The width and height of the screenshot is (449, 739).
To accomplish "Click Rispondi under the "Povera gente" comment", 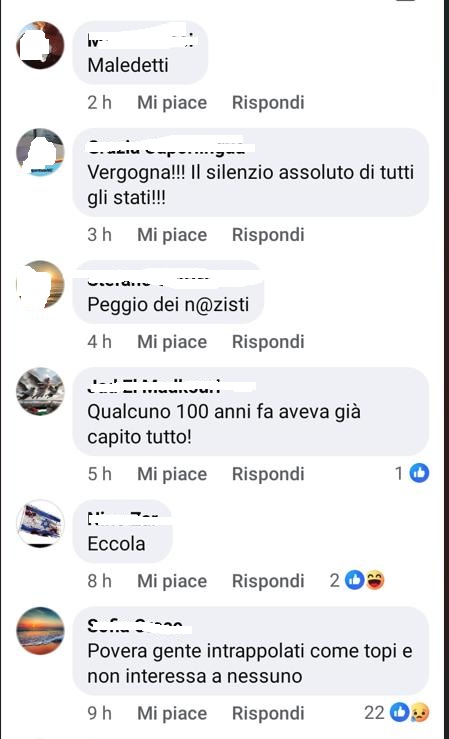I will (268, 714).
